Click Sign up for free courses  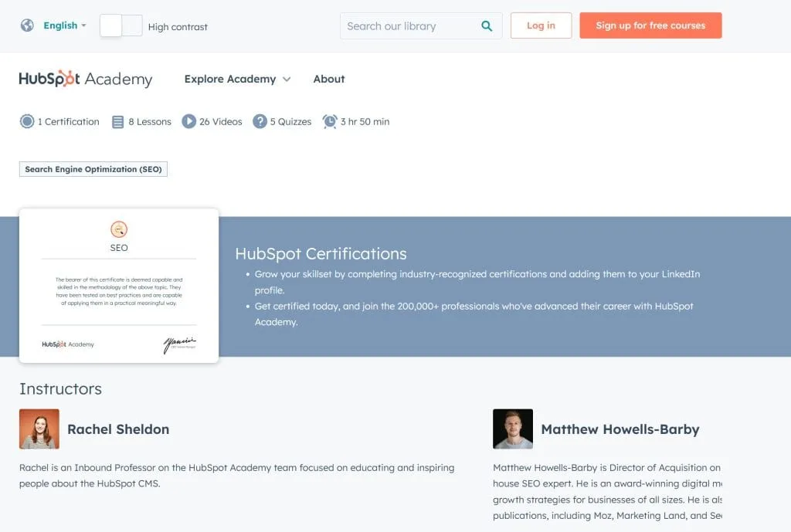tap(650, 25)
